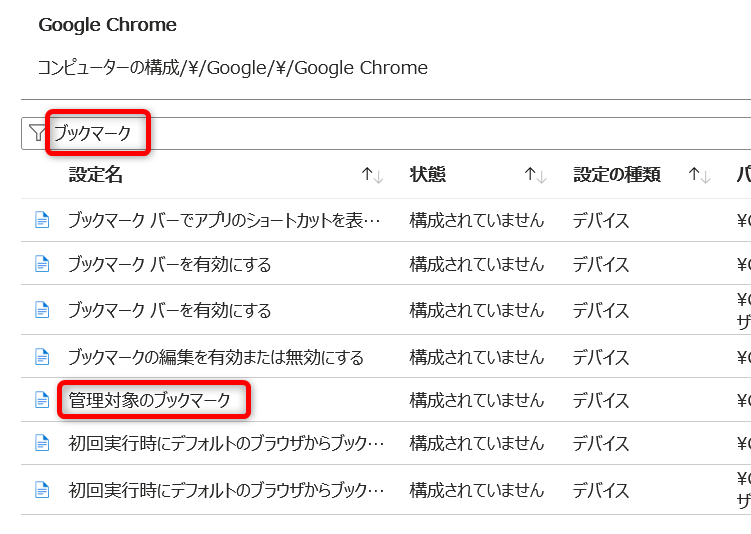Click the Google Chrome heading

[x=107, y=24]
